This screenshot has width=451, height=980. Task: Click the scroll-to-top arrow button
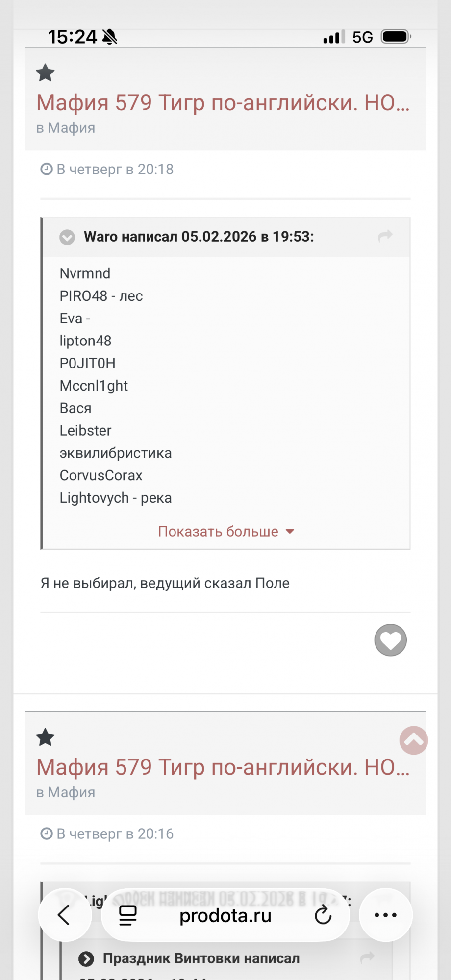click(x=413, y=740)
